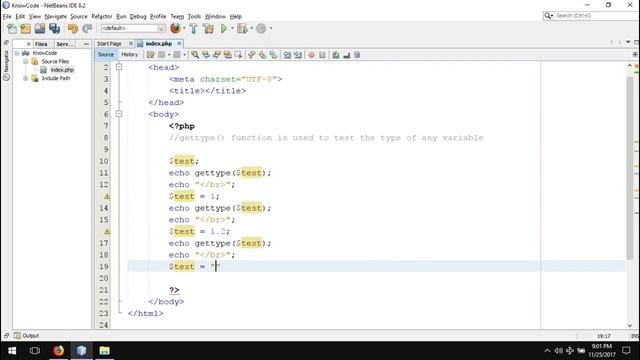Click the New Project icon
This screenshot has height=360, width=640.
26,29
